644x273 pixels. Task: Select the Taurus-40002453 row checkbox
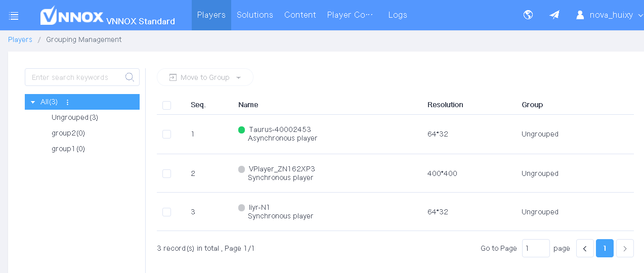166,134
